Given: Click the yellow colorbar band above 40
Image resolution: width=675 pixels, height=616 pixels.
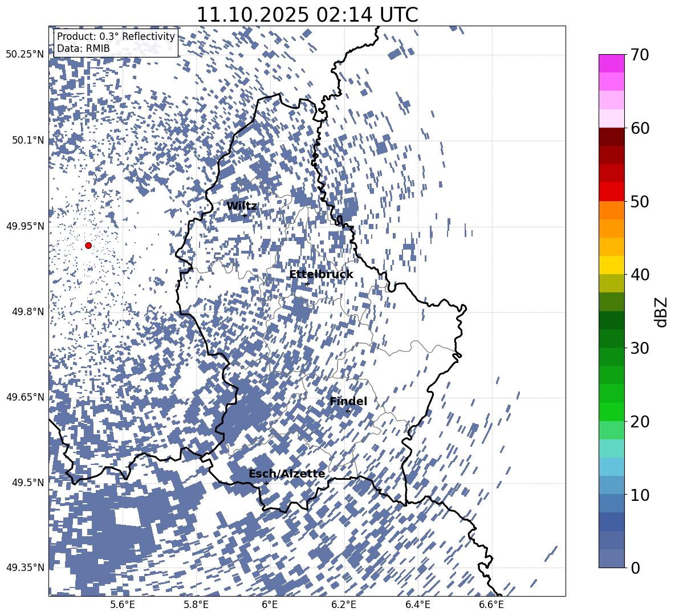Looking at the screenshot, I should [611, 265].
